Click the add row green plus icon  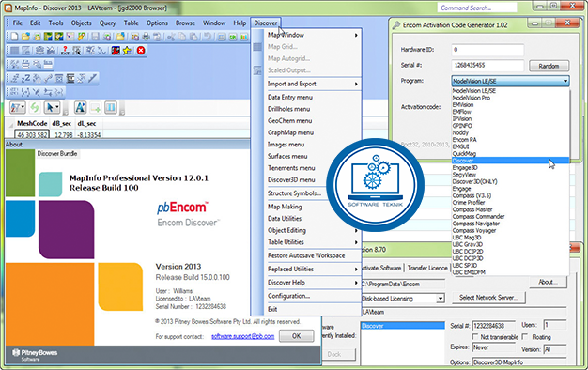point(95,108)
